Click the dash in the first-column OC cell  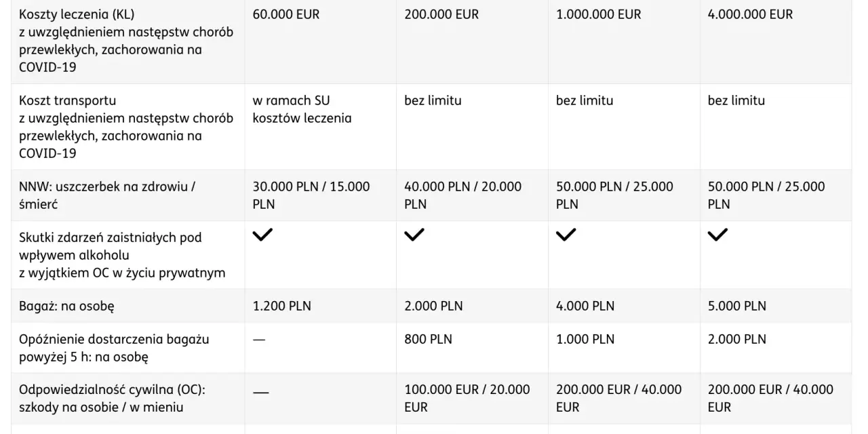pos(260,391)
